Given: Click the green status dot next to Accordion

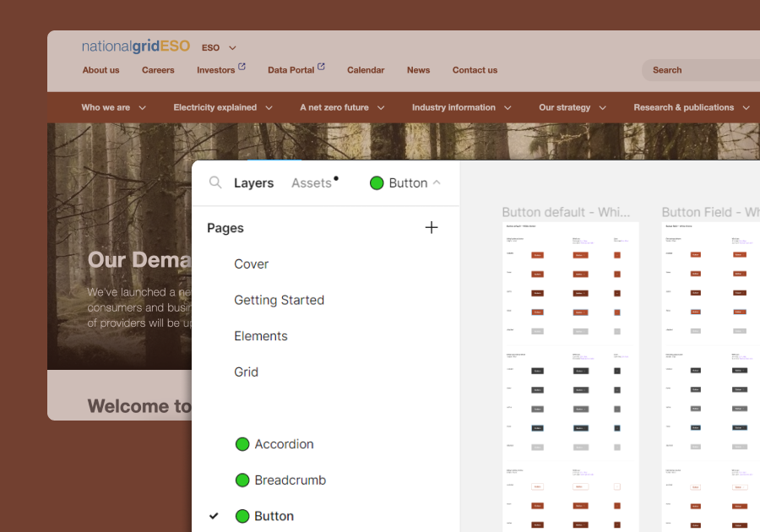Looking at the screenshot, I should click(x=242, y=444).
